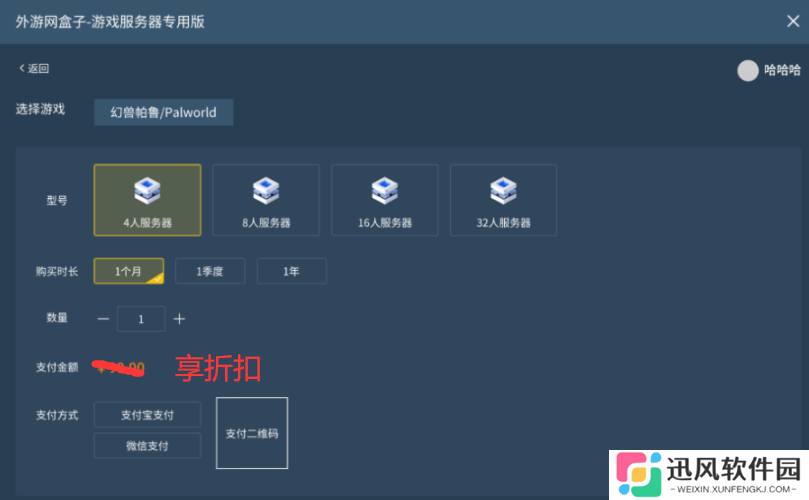Click the server icon in 32人服务器 card
The image size is (809, 500).
503,190
